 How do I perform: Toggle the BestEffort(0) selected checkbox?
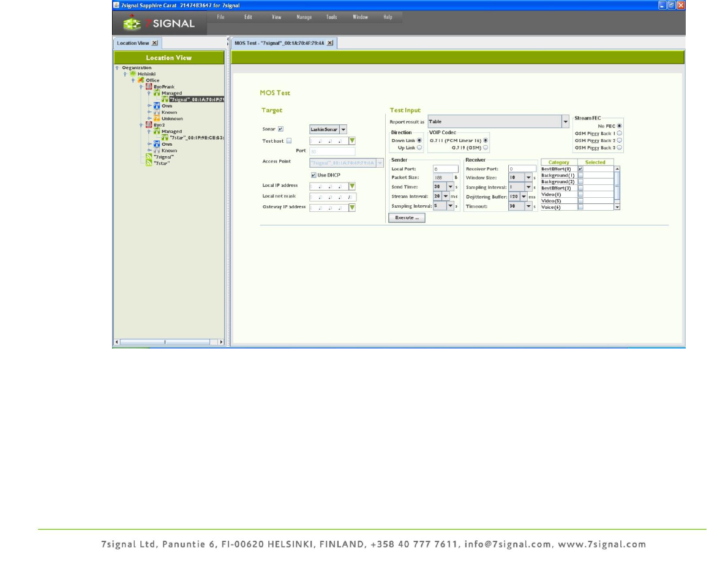(x=580, y=169)
